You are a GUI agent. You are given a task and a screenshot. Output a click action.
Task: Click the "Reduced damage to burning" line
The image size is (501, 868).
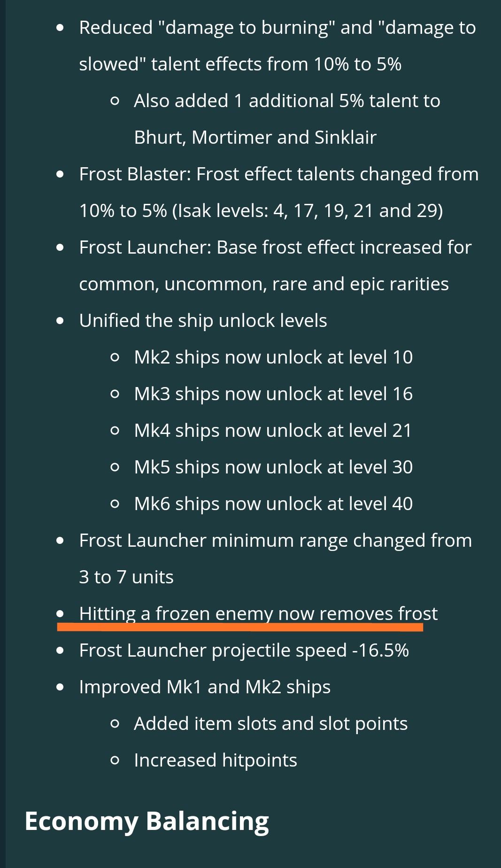click(277, 28)
